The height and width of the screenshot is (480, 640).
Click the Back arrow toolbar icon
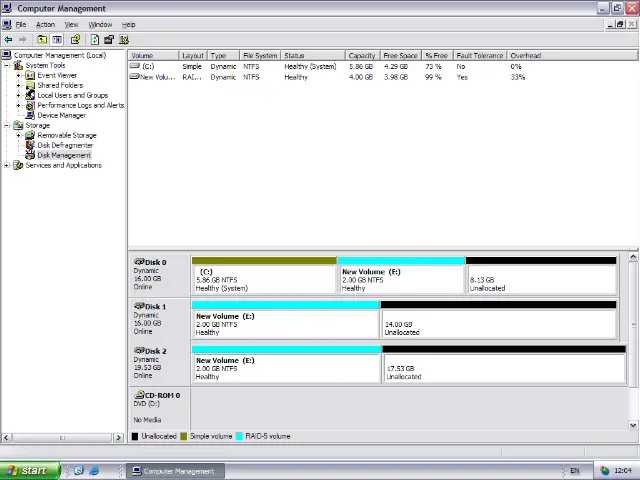point(8,40)
